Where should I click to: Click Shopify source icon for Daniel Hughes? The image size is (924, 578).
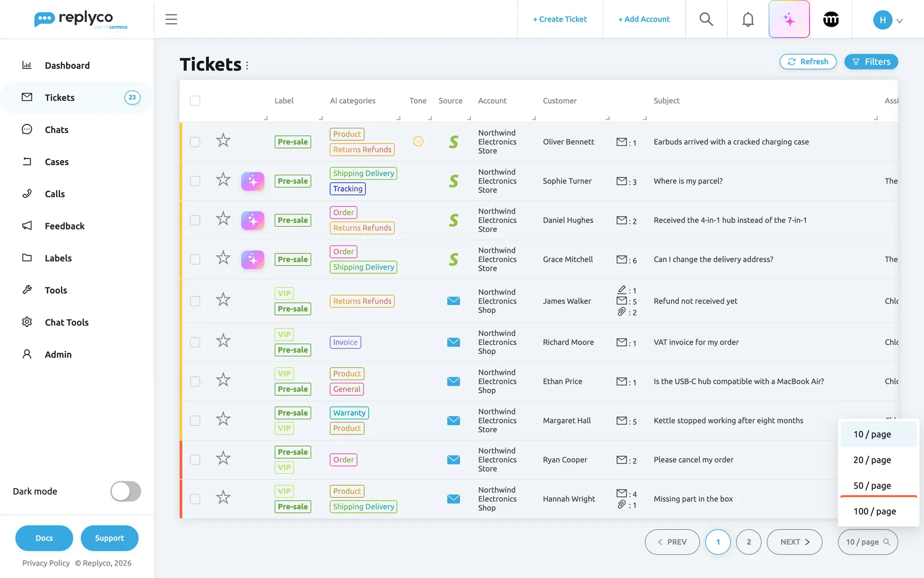click(x=453, y=220)
